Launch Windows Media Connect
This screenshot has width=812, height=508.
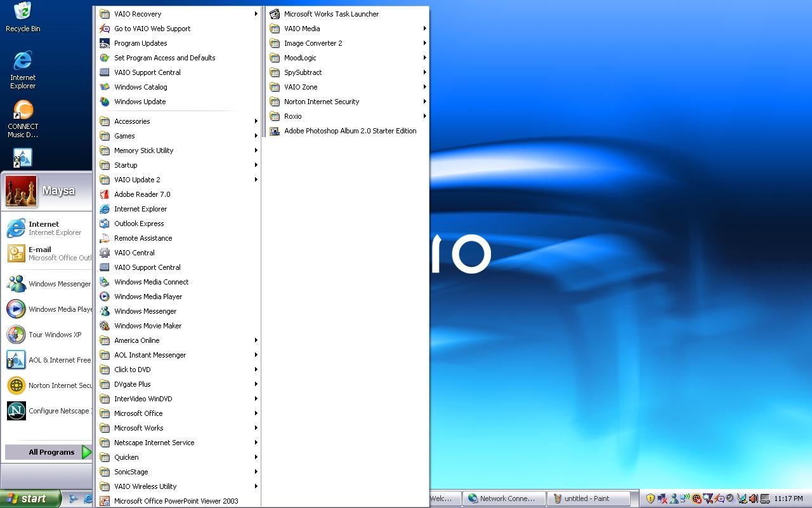click(x=178, y=282)
